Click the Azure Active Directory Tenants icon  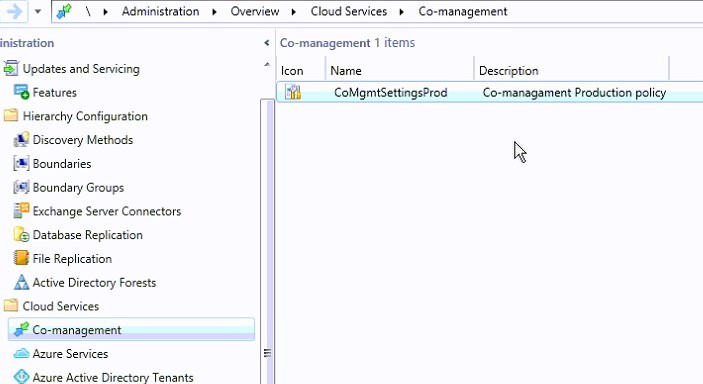[x=21, y=377]
